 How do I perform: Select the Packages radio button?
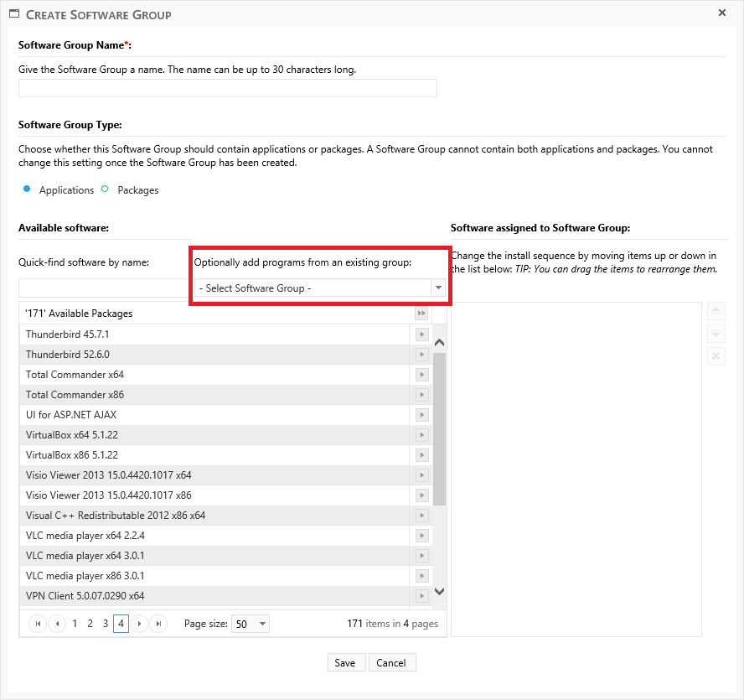pyautogui.click(x=105, y=189)
